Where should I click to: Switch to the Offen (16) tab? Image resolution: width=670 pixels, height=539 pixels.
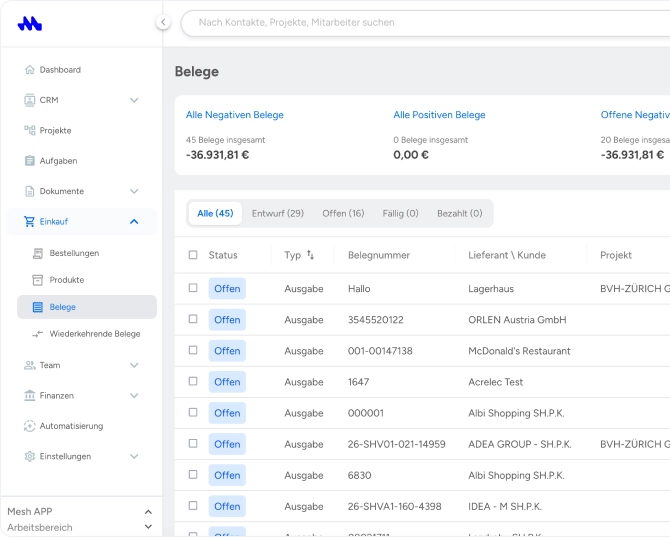(343, 213)
